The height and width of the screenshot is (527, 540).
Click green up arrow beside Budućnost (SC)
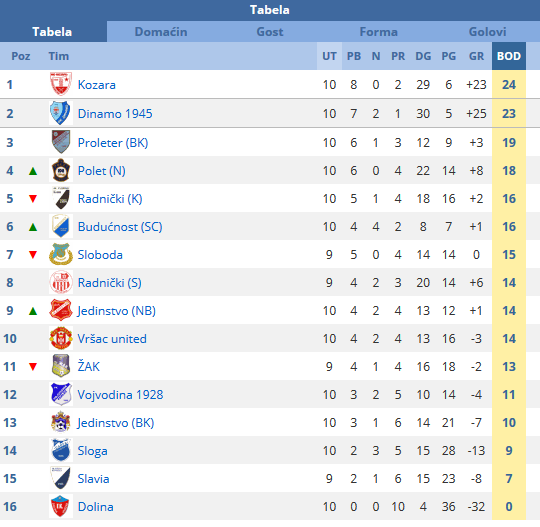(33, 227)
